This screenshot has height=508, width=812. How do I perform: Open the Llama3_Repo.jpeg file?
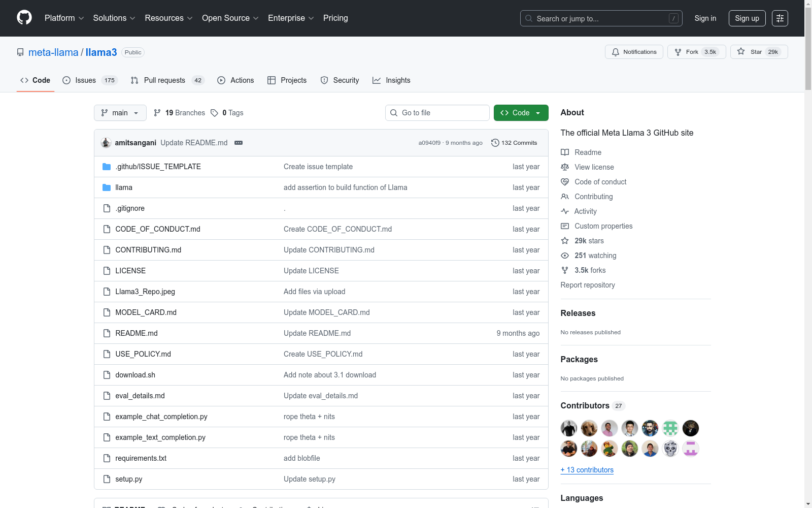tap(145, 292)
